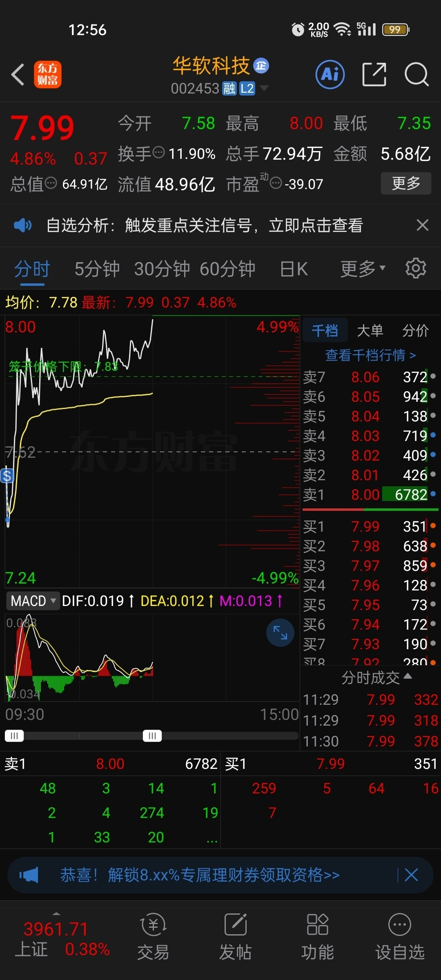
Task: Select 买1 row at 7.99 in order book
Action: [x=370, y=526]
